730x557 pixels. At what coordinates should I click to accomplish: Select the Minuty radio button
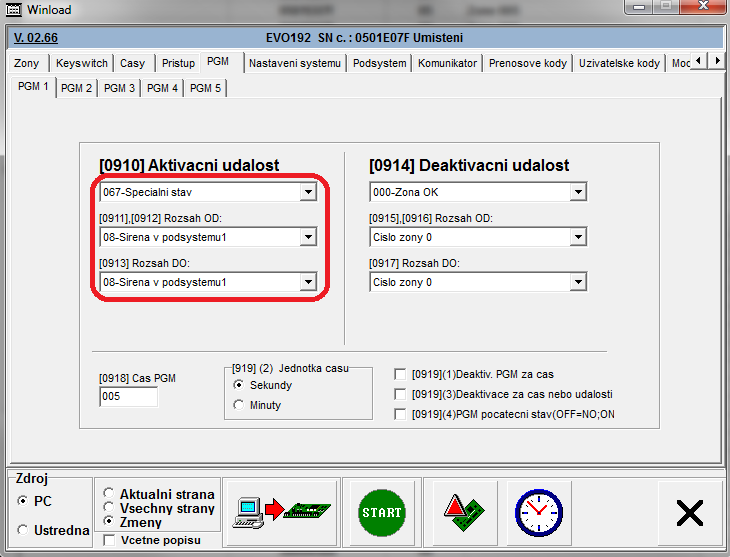click(239, 405)
